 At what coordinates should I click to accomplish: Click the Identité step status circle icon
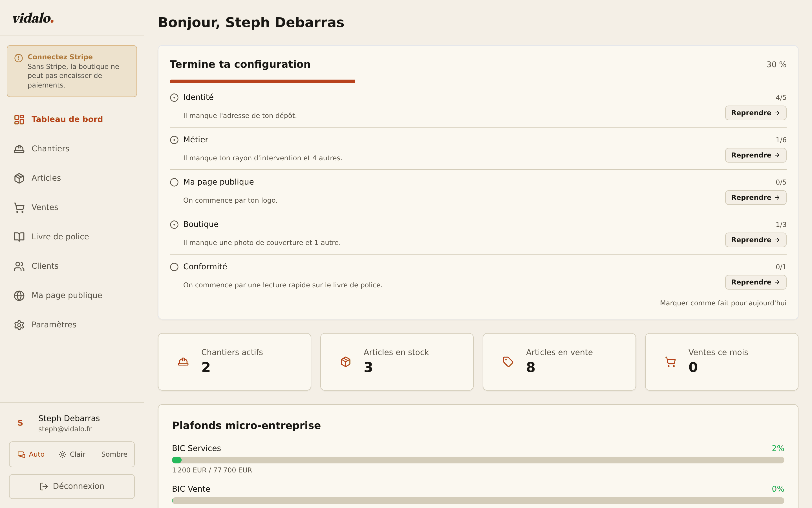[x=174, y=97]
